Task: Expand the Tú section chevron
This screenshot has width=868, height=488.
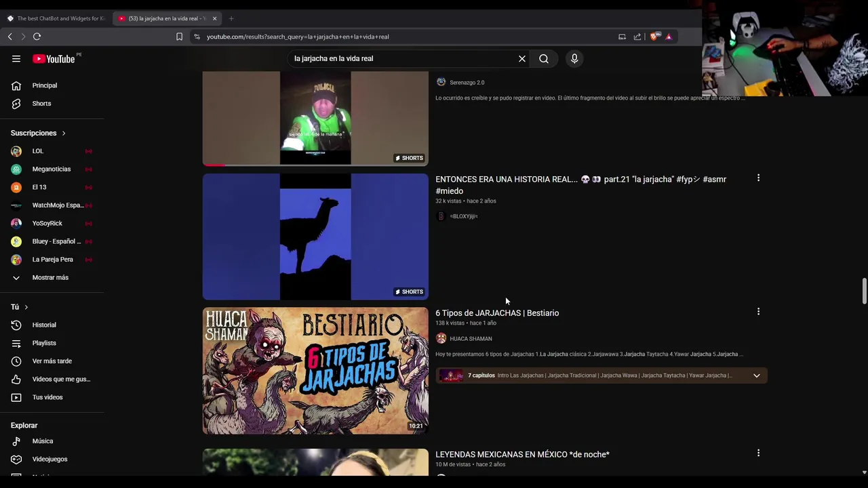Action: pos(26,307)
